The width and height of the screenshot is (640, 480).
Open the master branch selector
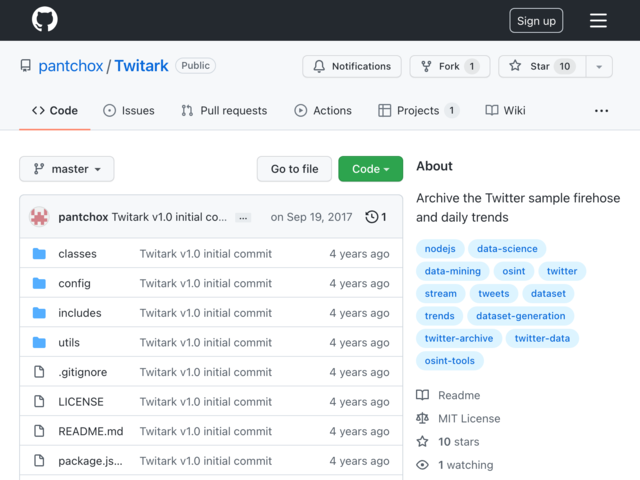tap(67, 169)
